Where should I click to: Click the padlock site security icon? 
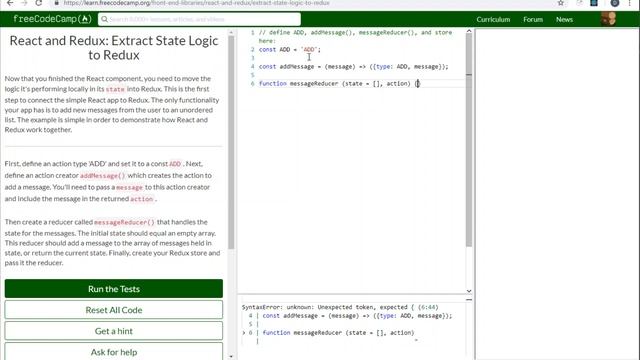pos(57,3)
